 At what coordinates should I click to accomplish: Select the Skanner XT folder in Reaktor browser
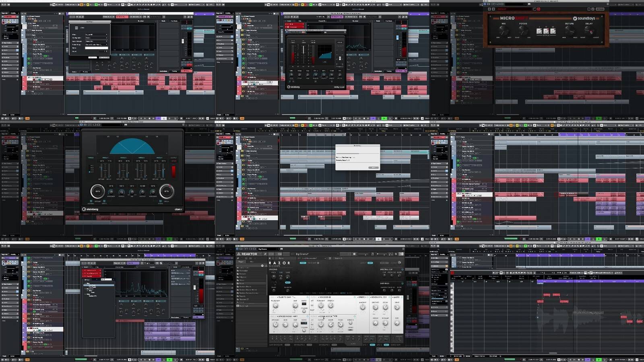(251, 299)
